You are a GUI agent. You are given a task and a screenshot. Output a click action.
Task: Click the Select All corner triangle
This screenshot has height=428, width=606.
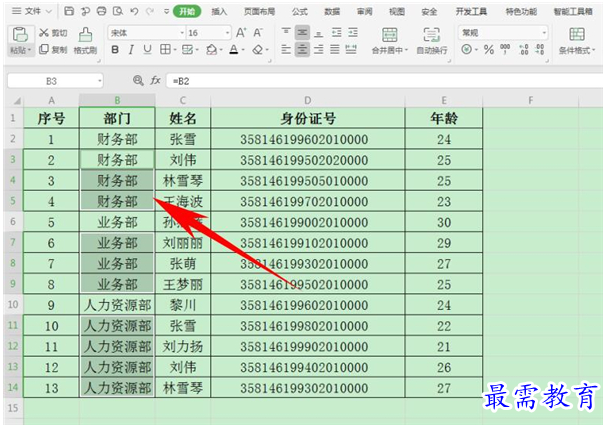(x=17, y=101)
